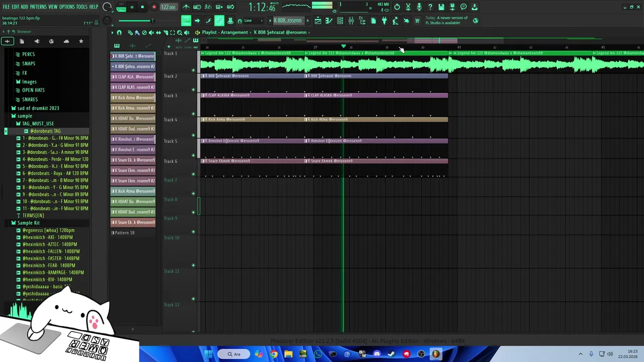Open browser Plugins speaker tab icon
This screenshot has width=644, height=362.
coord(37,41)
